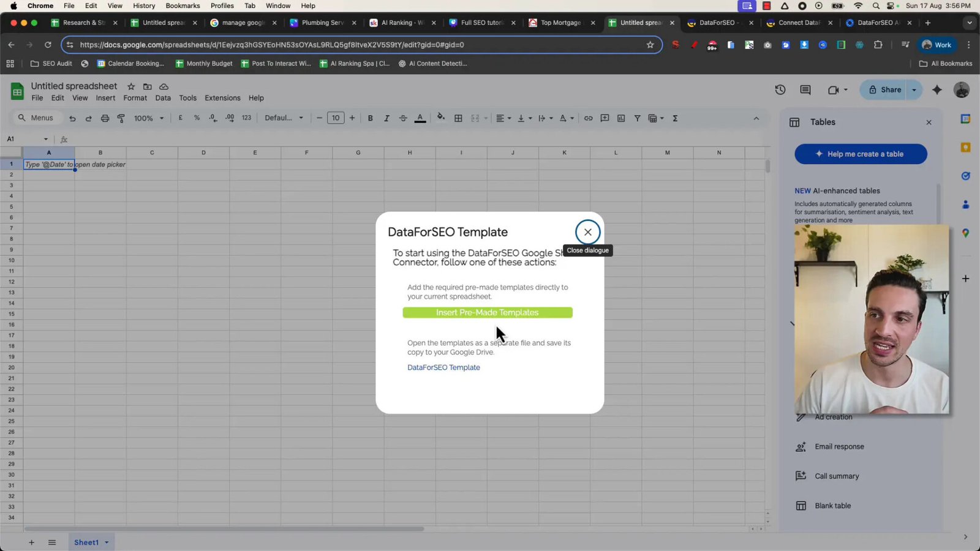This screenshot has width=980, height=551.
Task: Click the Create a filter icon
Action: (x=637, y=118)
